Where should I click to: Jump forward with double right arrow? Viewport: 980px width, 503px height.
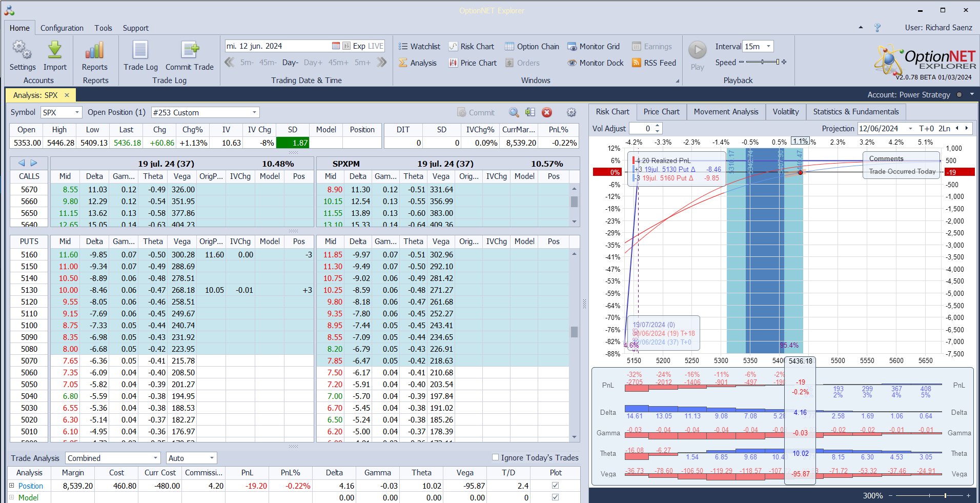(x=381, y=63)
